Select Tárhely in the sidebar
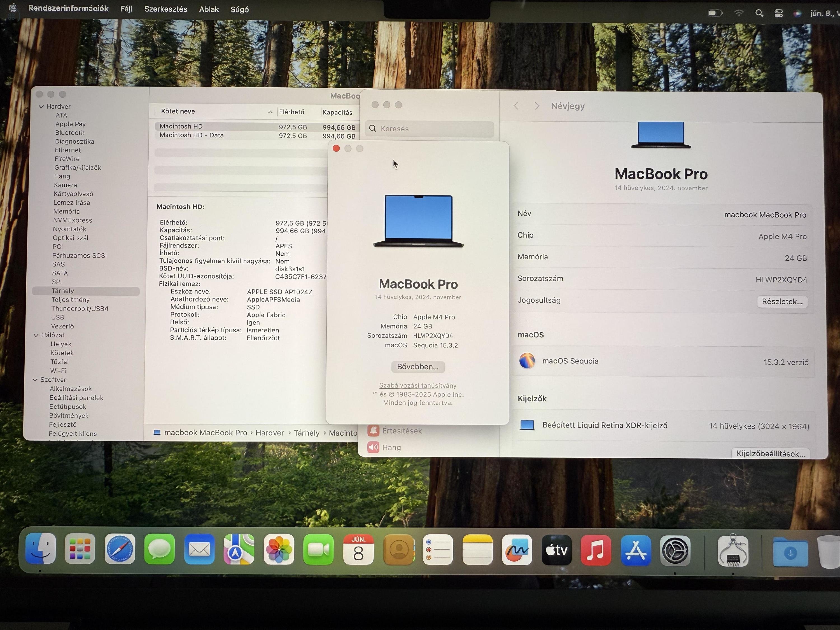 [x=86, y=291]
